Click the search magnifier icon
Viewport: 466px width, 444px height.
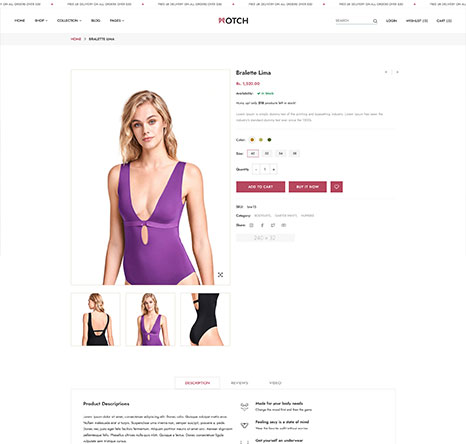(375, 21)
